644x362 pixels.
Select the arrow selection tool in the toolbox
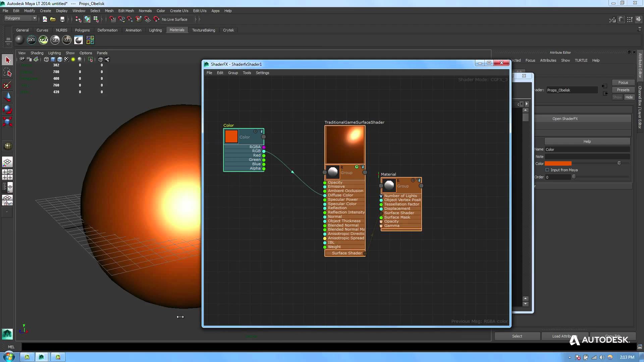(x=7, y=59)
